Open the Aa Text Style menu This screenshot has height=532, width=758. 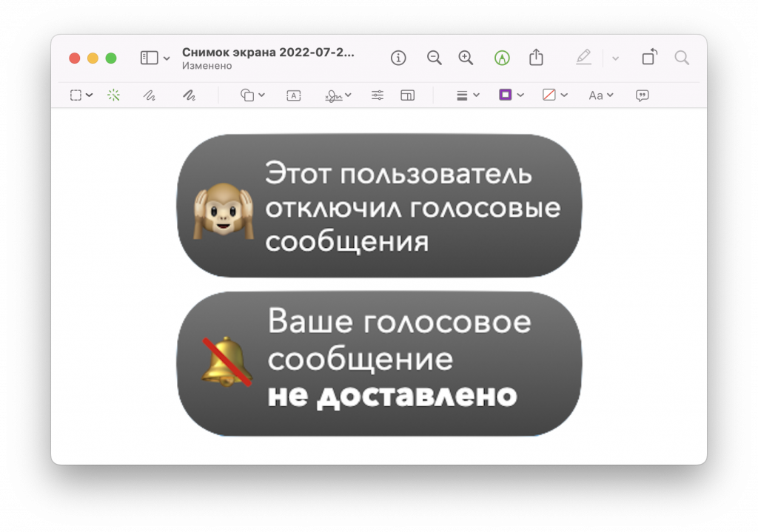click(x=596, y=95)
